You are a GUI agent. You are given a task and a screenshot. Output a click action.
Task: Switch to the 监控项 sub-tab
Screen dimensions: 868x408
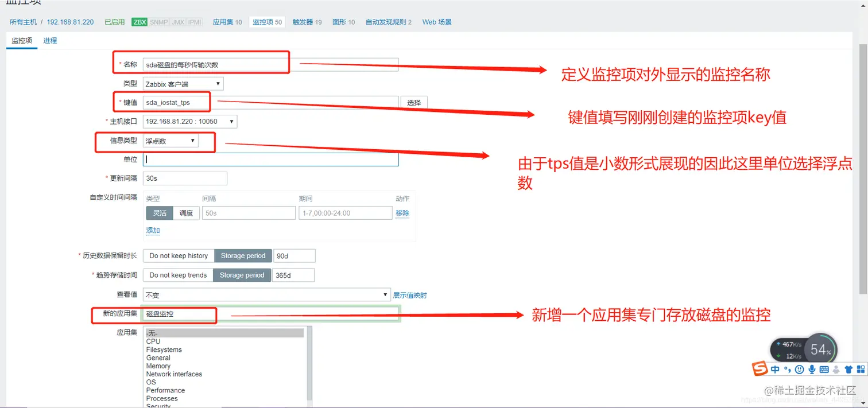(x=22, y=41)
